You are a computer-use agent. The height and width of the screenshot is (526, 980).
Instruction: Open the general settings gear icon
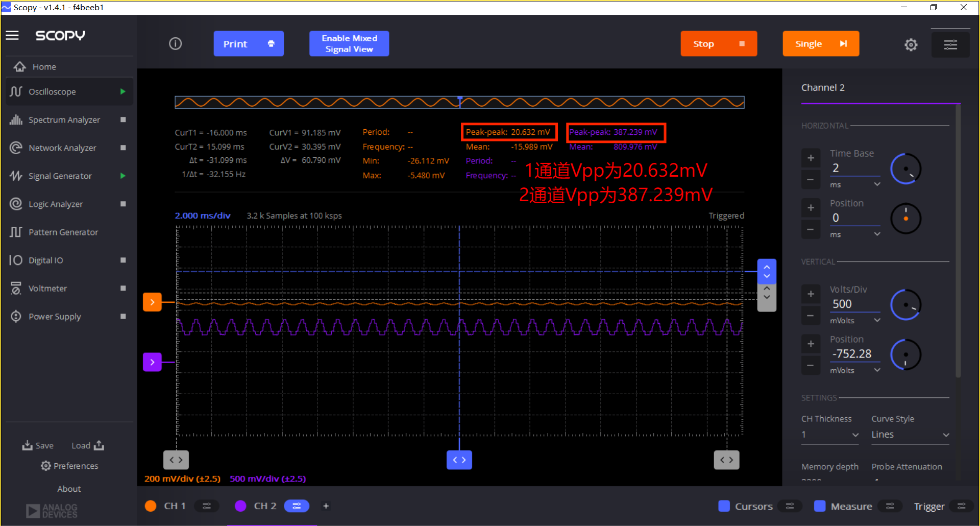pyautogui.click(x=911, y=45)
